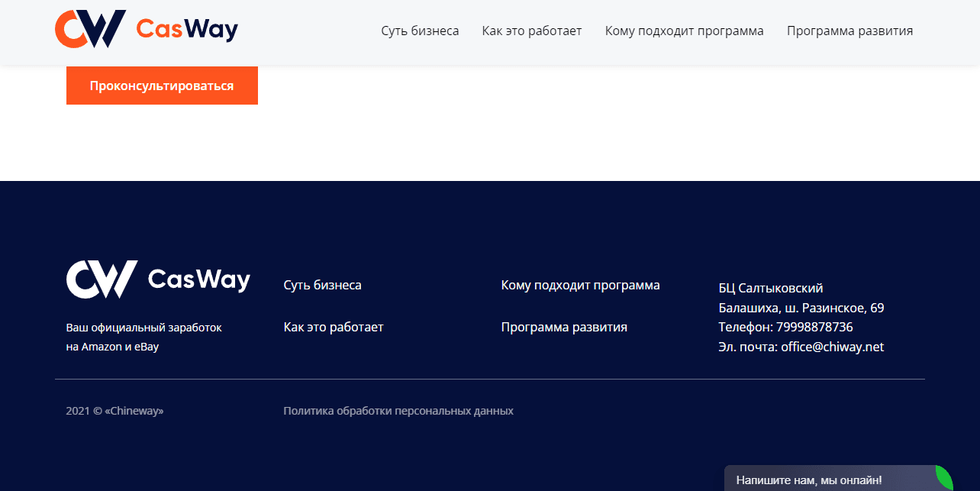Open 'Программа развития' from the header menu
The width and height of the screenshot is (980, 491).
pyautogui.click(x=849, y=31)
